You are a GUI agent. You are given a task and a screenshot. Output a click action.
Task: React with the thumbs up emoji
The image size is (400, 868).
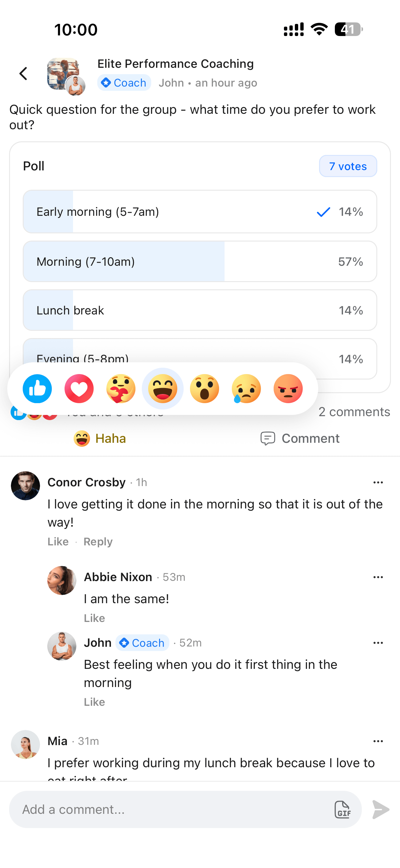click(37, 389)
